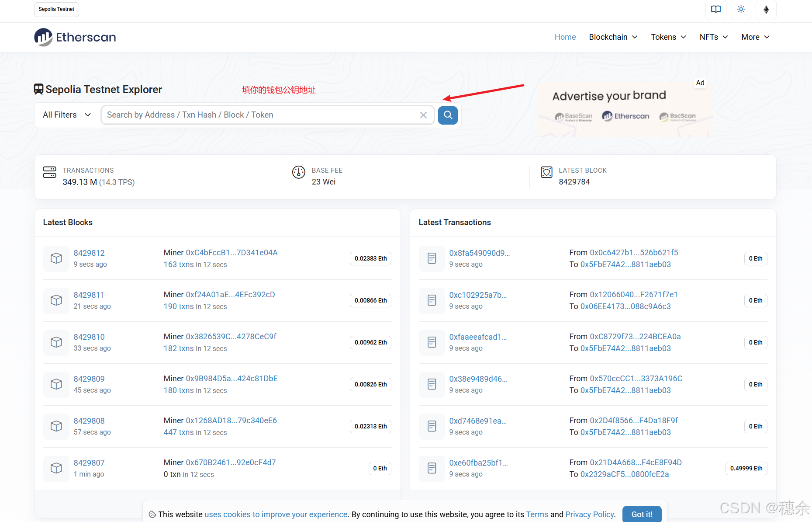Click the 23 Wei base fee value

coord(324,182)
